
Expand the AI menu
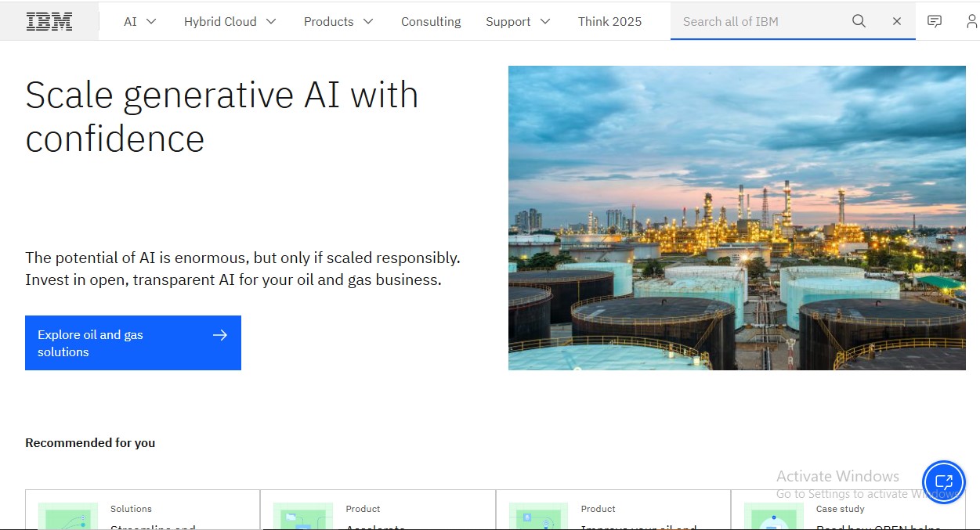pyautogui.click(x=140, y=21)
